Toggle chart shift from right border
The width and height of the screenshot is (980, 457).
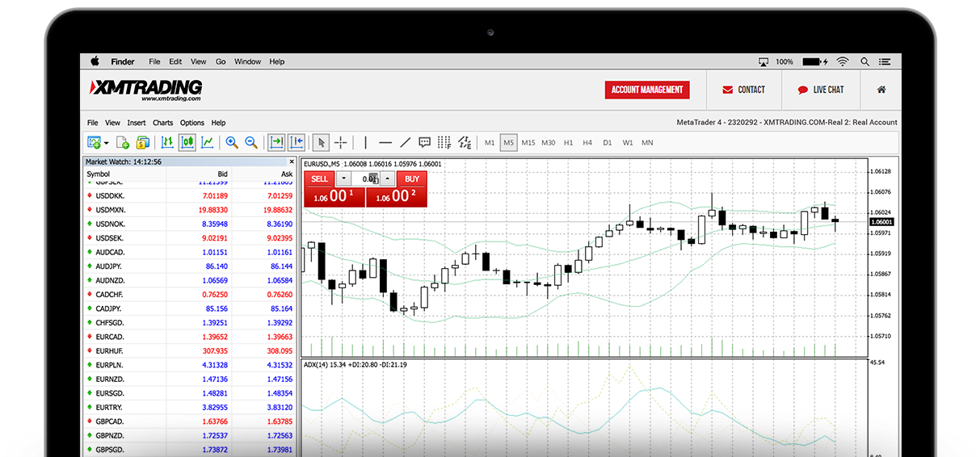coord(296,143)
